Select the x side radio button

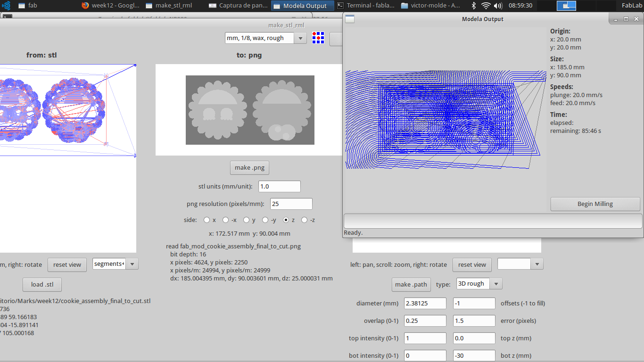[206, 220]
